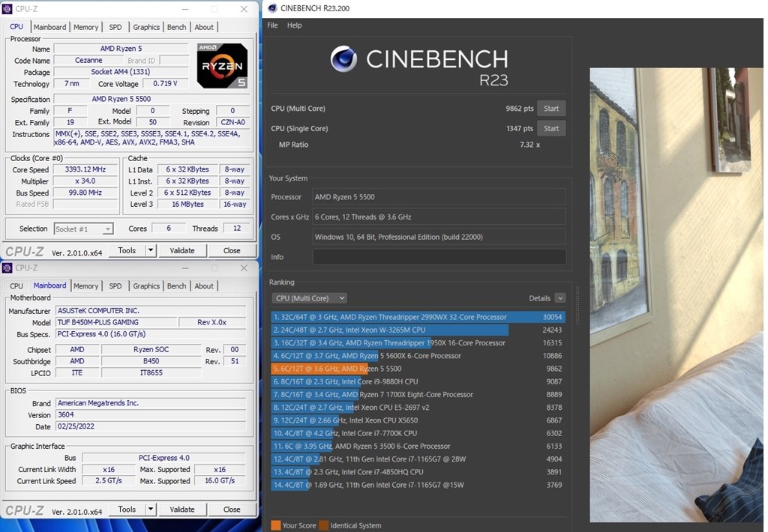768x532 pixels.
Task: Switch to the About tab
Action: (203, 26)
